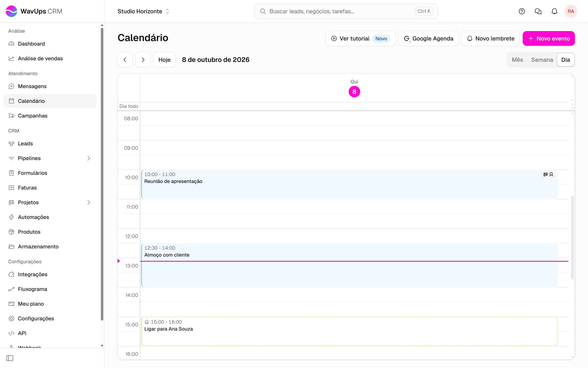Expand the Projetos submenu chevron
The image size is (588, 368).
(x=89, y=202)
